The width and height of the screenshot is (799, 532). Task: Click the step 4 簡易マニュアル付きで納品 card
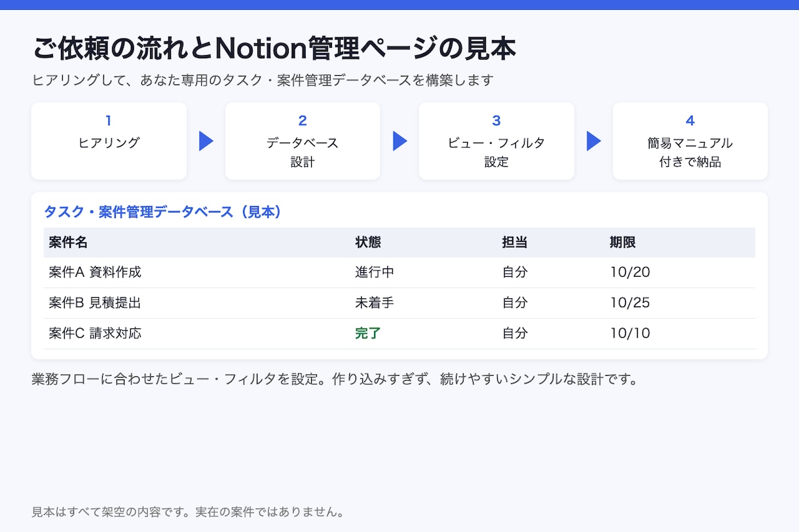pyautogui.click(x=690, y=141)
